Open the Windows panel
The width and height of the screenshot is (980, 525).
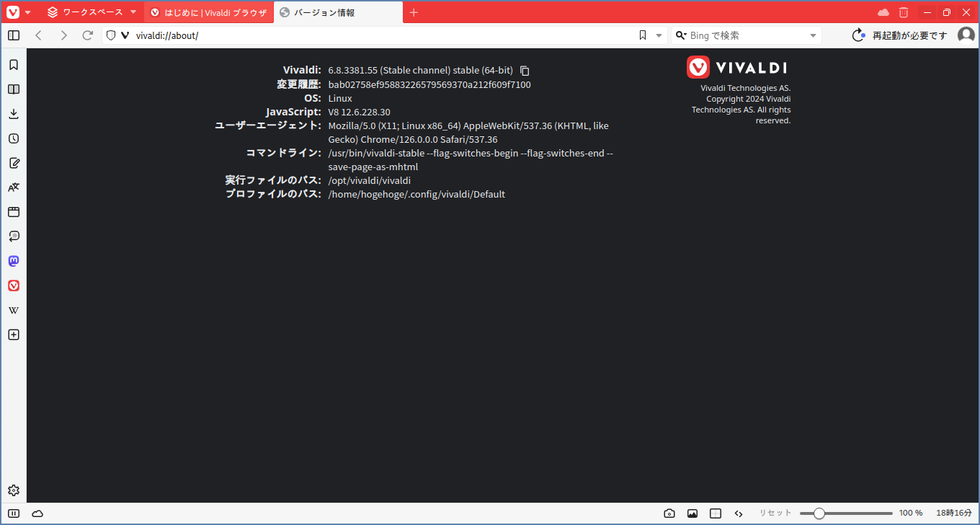click(13, 212)
